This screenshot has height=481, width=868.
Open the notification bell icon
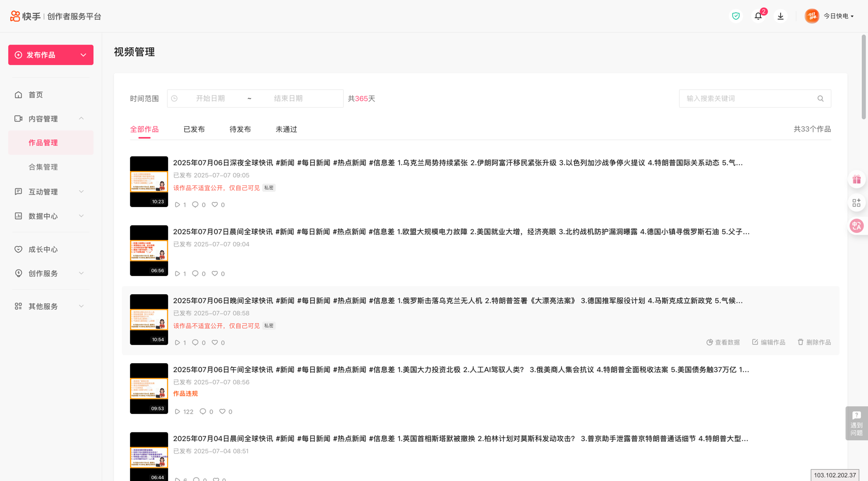(758, 16)
